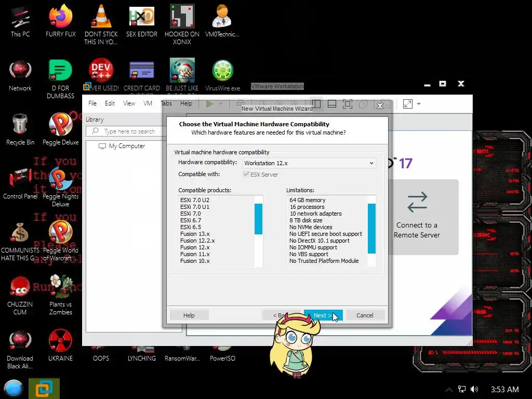Select ESXi 7.0 U2 in compatible products
Viewport: 532px width, 399px height.
point(195,200)
